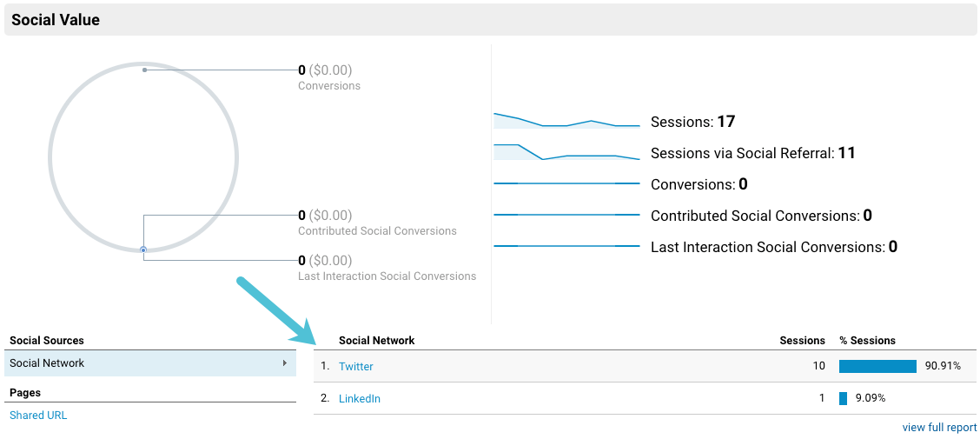The height and width of the screenshot is (439, 980).
Task: Click the Social Value panel title
Action: click(x=56, y=19)
